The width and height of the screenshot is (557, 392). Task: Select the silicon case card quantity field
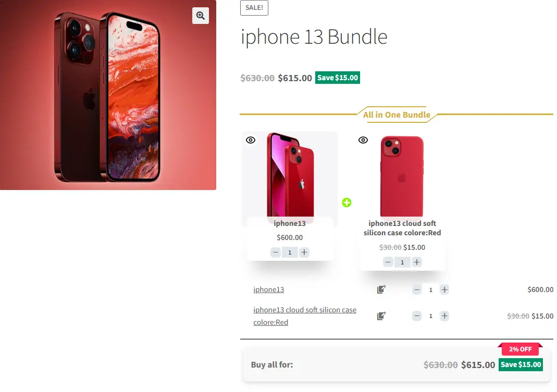[x=402, y=262]
